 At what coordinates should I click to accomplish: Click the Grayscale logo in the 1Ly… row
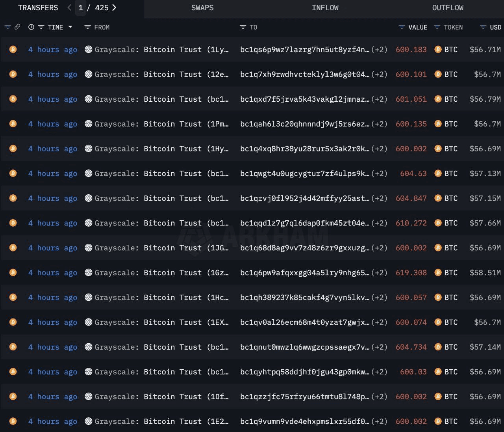click(89, 49)
